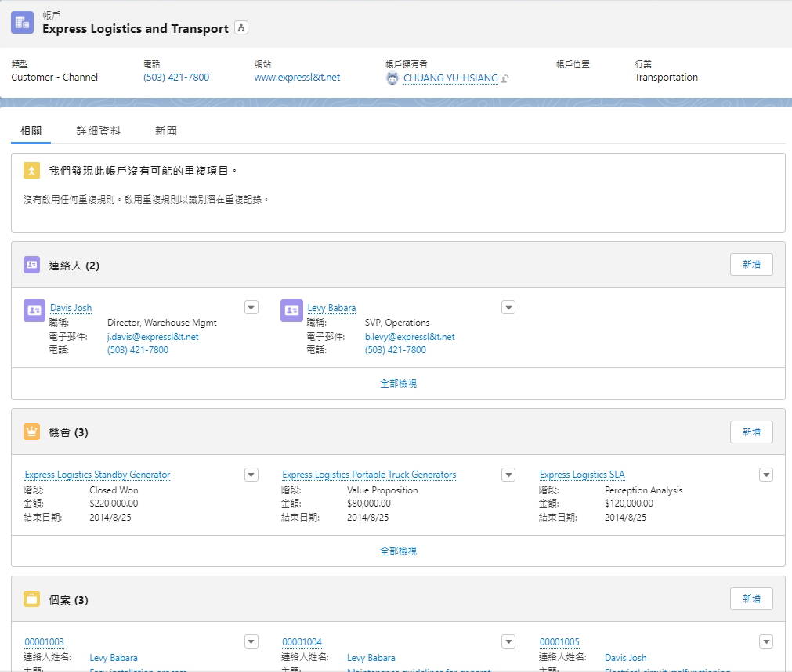Open Levy Babara contact on case 00001004

371,658
